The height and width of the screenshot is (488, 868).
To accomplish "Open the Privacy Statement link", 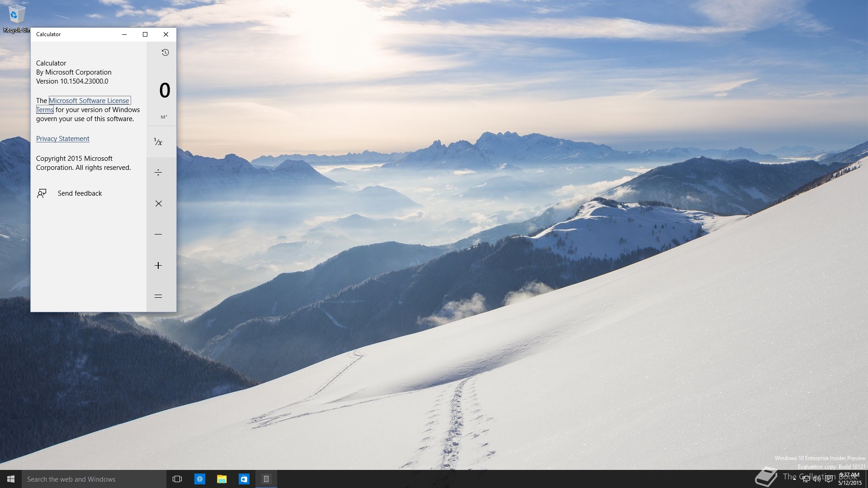I will (63, 139).
